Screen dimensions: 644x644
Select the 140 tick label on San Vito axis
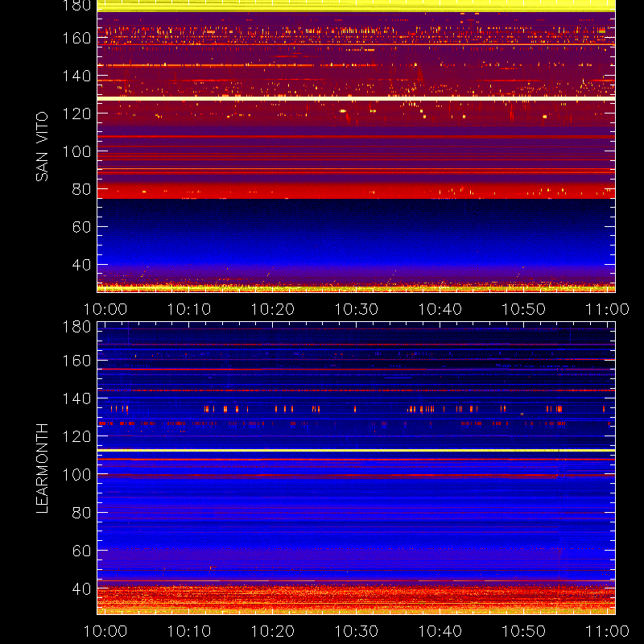[x=76, y=76]
